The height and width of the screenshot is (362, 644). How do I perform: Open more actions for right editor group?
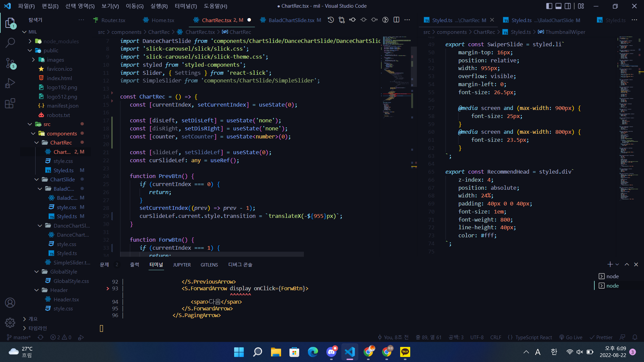pyautogui.click(x=634, y=20)
